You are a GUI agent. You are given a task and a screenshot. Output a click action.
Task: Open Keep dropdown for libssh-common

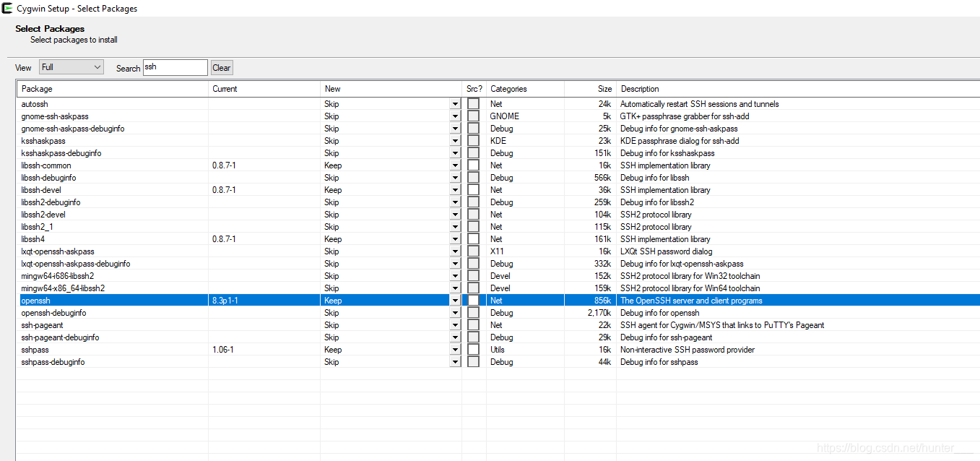coord(455,165)
